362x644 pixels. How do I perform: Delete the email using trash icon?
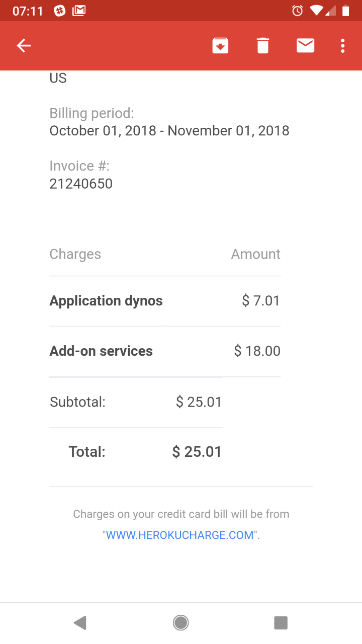[263, 46]
